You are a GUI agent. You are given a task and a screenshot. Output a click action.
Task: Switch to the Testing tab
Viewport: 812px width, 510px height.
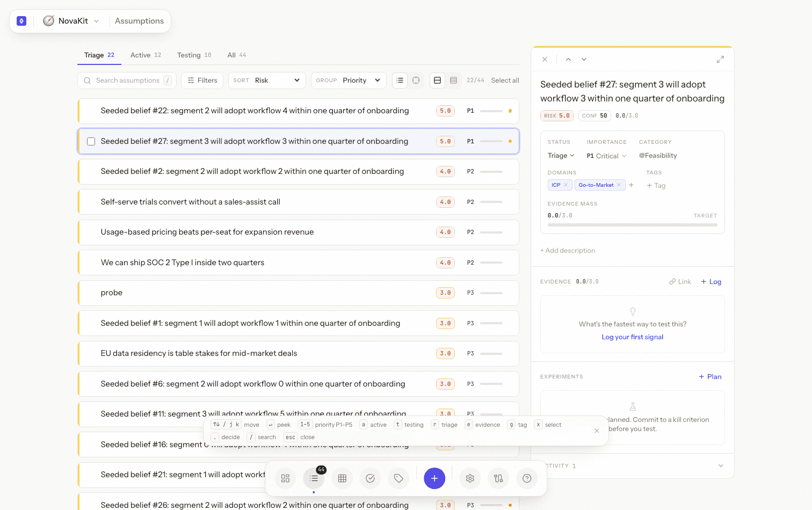[x=194, y=55]
